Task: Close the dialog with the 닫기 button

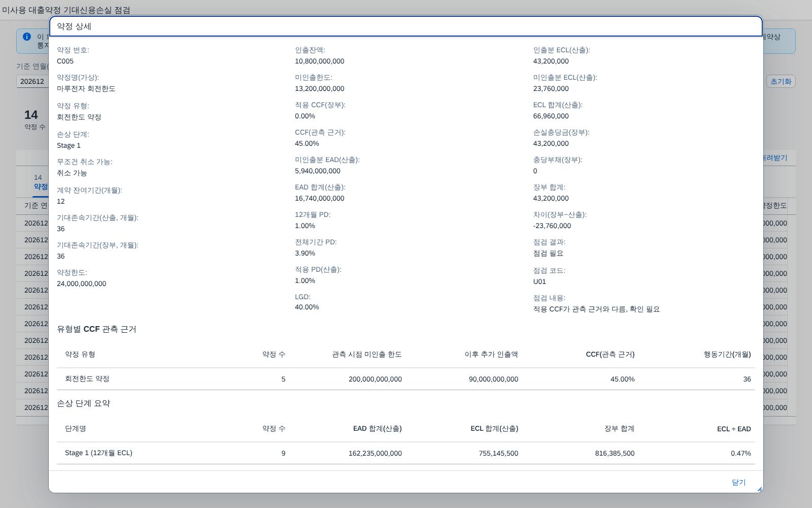Action: click(x=738, y=482)
